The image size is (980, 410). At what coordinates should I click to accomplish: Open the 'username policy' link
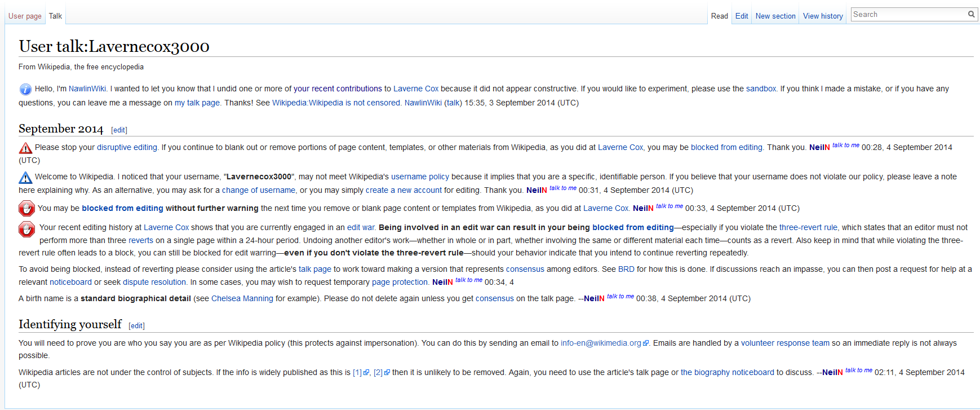pos(420,177)
